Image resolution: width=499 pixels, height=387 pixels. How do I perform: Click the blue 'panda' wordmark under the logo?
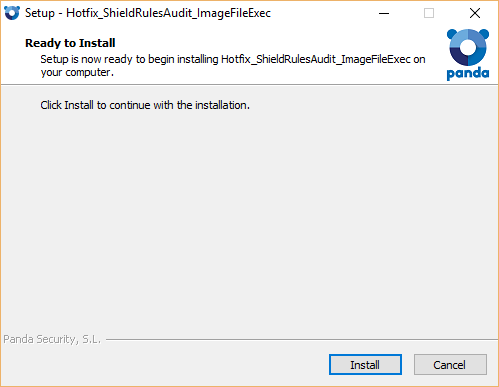click(468, 73)
